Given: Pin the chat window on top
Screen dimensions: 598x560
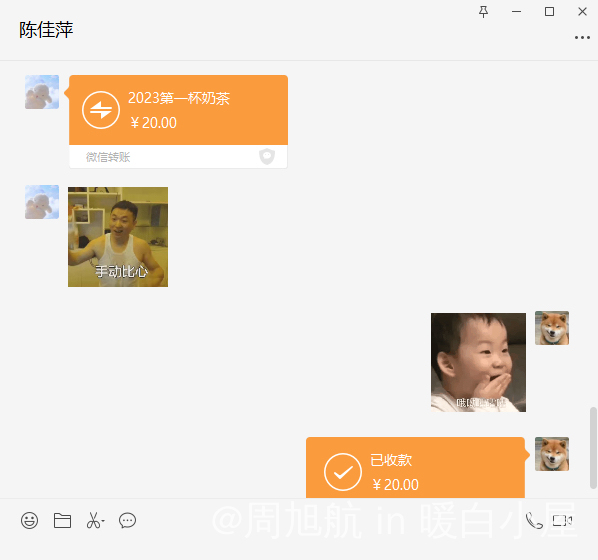Looking at the screenshot, I should (x=484, y=12).
